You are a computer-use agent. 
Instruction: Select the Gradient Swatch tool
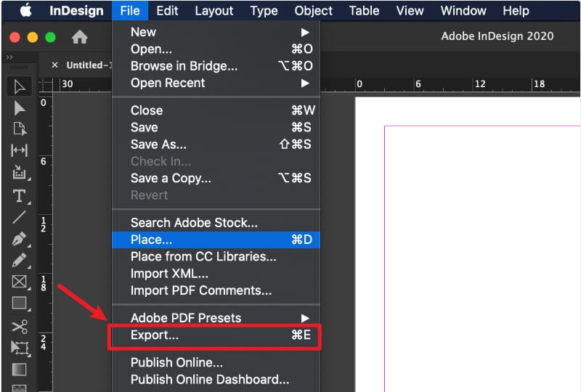point(20,369)
